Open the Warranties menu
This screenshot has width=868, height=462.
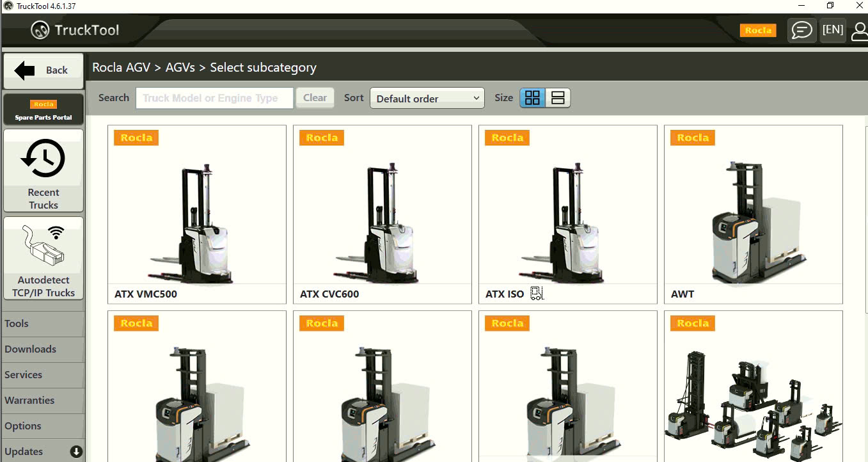(42, 401)
